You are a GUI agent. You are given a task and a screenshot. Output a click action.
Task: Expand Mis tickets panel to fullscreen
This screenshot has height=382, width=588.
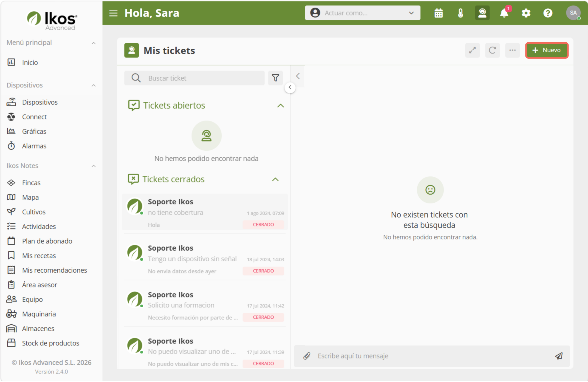[472, 50]
